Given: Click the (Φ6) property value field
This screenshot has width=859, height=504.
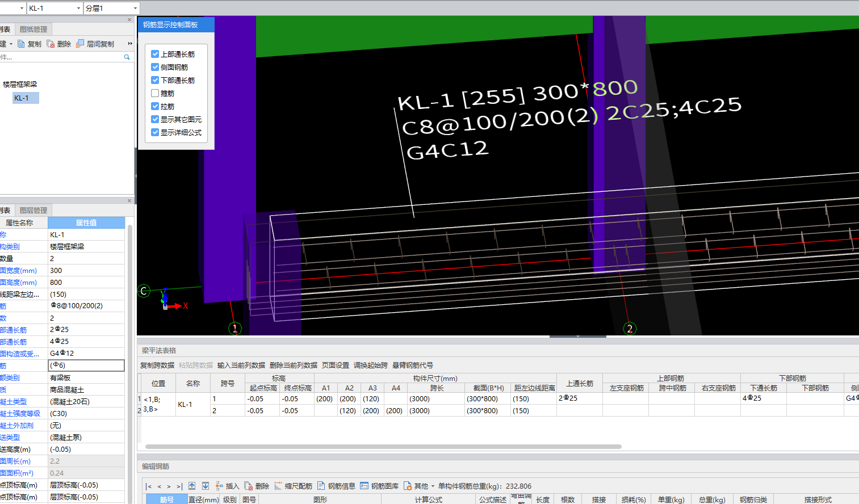Looking at the screenshot, I should [86, 366].
